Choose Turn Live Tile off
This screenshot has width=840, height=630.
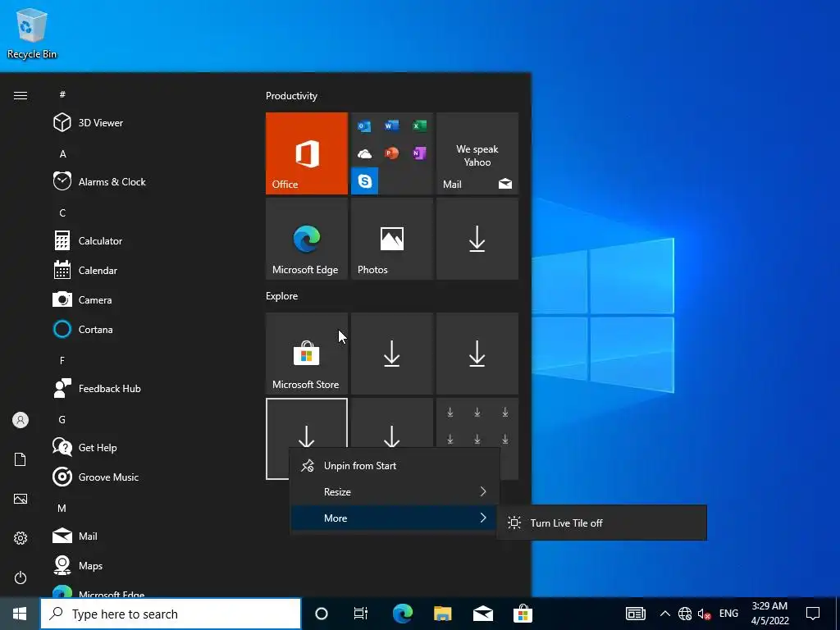coord(601,523)
